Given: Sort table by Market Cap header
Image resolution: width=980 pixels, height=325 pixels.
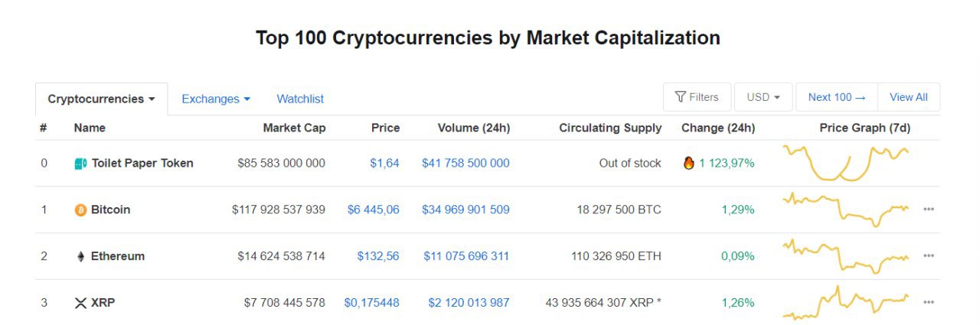Looking at the screenshot, I should 294,128.
